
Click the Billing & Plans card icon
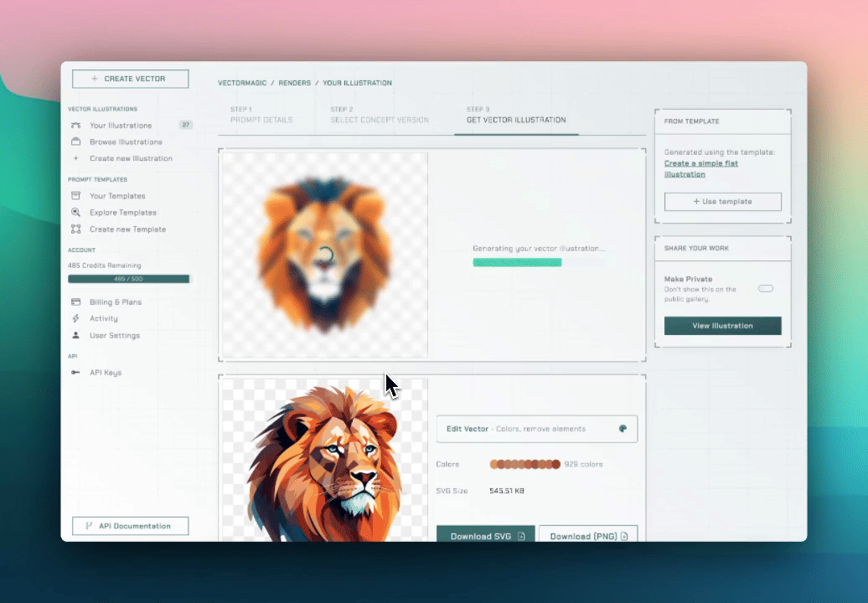coord(76,301)
